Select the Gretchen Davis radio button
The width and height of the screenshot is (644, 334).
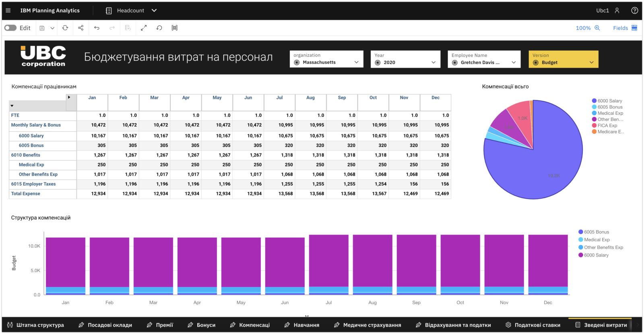tap(454, 62)
